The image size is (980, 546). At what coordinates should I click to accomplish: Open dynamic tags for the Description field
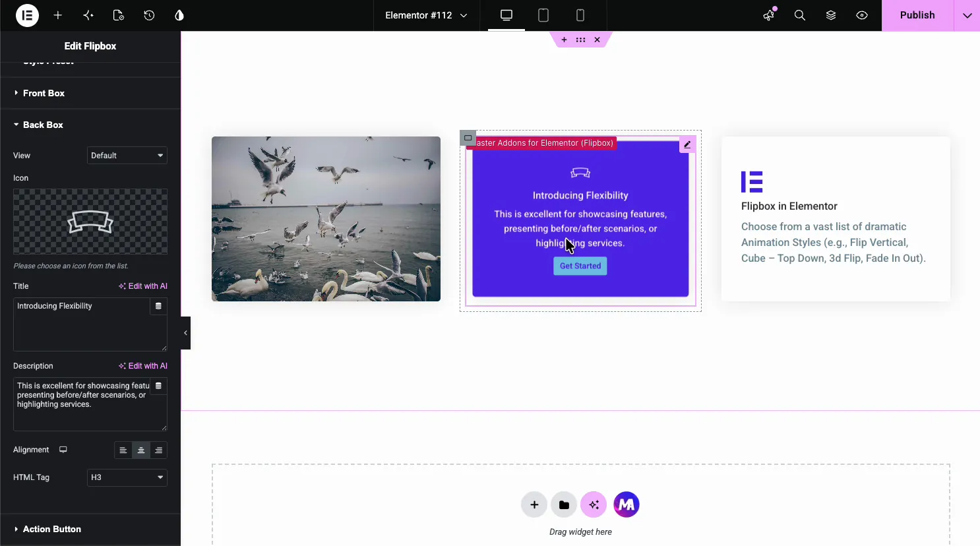(x=158, y=386)
